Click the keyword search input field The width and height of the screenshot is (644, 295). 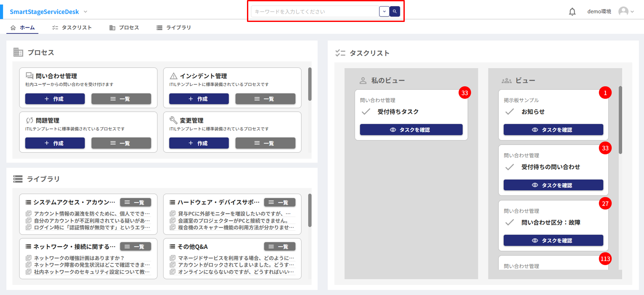point(315,12)
